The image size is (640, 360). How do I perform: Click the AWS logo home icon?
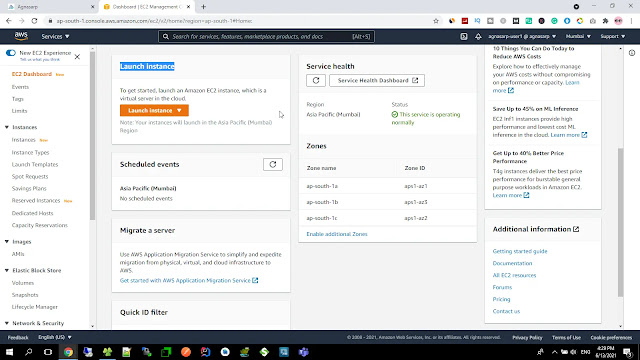pos(21,36)
